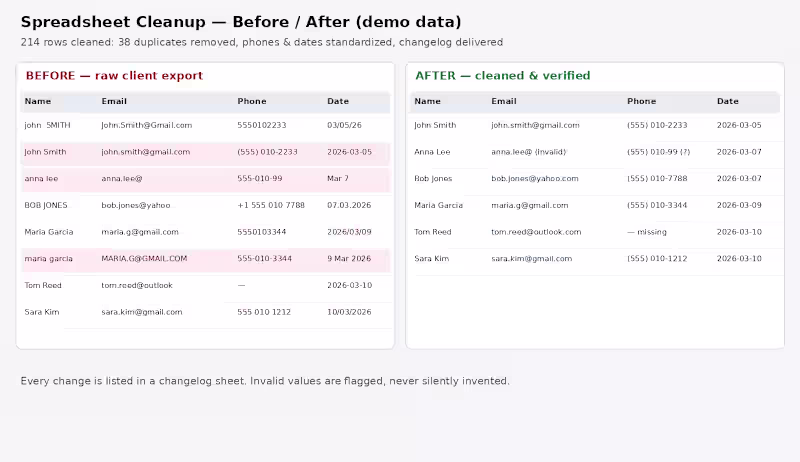Click the Date column header in AFTER table
The height and width of the screenshot is (462, 800).
click(728, 101)
